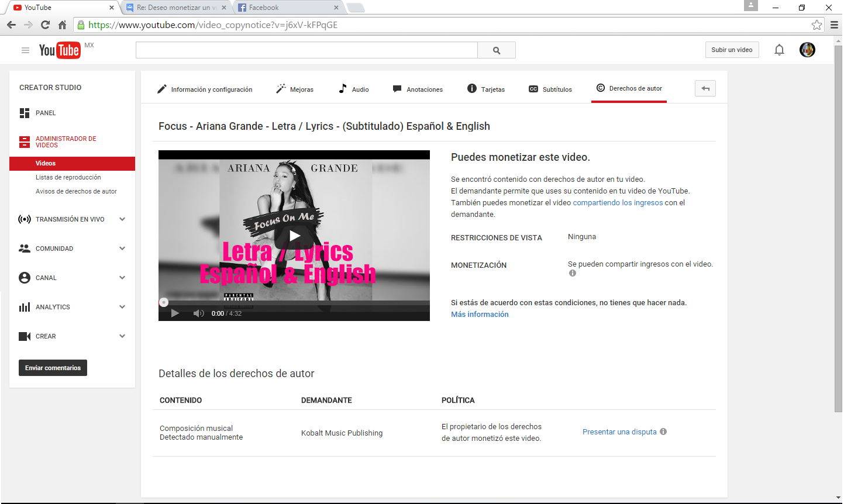Click the page vertical scrollbar

[x=838, y=228]
